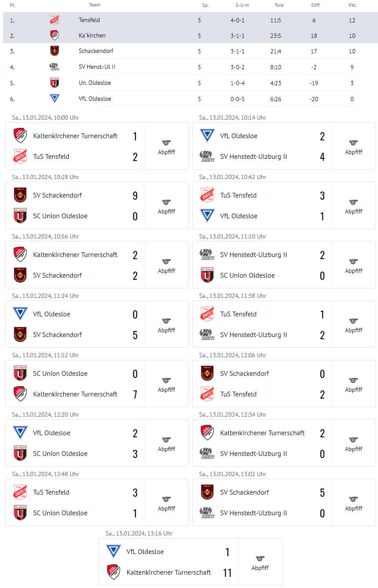Click whistle icon of 10:00 Uhr match

coord(166,142)
